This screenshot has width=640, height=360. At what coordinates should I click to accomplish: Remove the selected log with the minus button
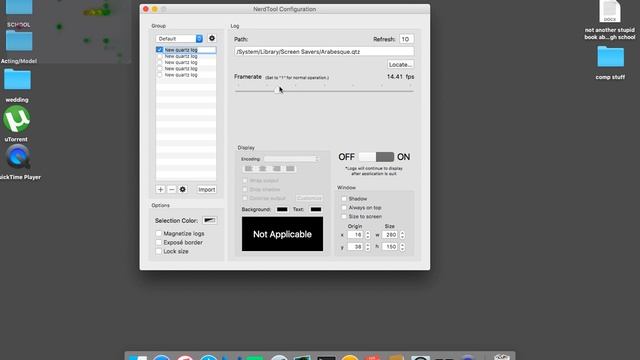[171, 189]
